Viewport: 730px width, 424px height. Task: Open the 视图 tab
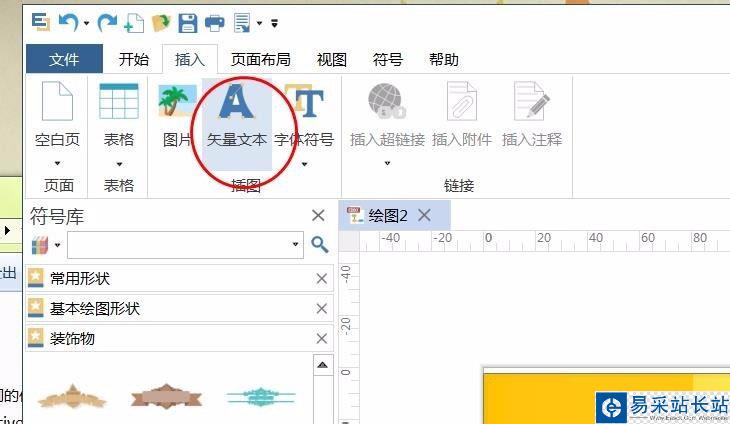point(331,59)
